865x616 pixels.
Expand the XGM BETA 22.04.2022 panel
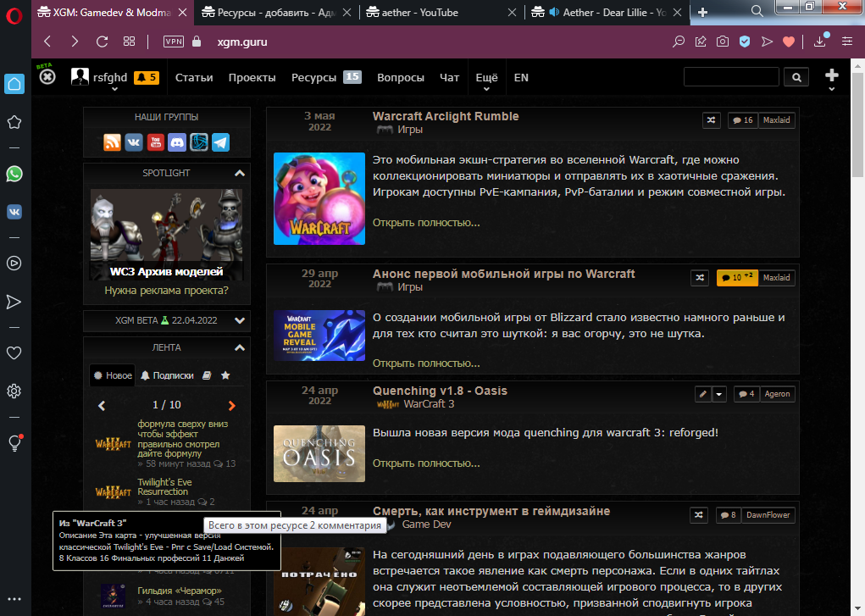pyautogui.click(x=240, y=320)
